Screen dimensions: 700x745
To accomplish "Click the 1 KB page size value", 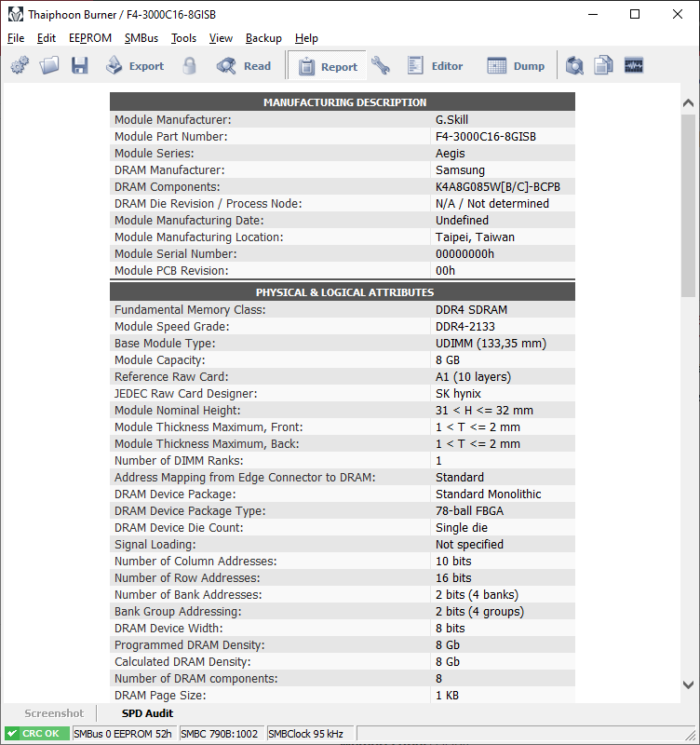I will [448, 696].
